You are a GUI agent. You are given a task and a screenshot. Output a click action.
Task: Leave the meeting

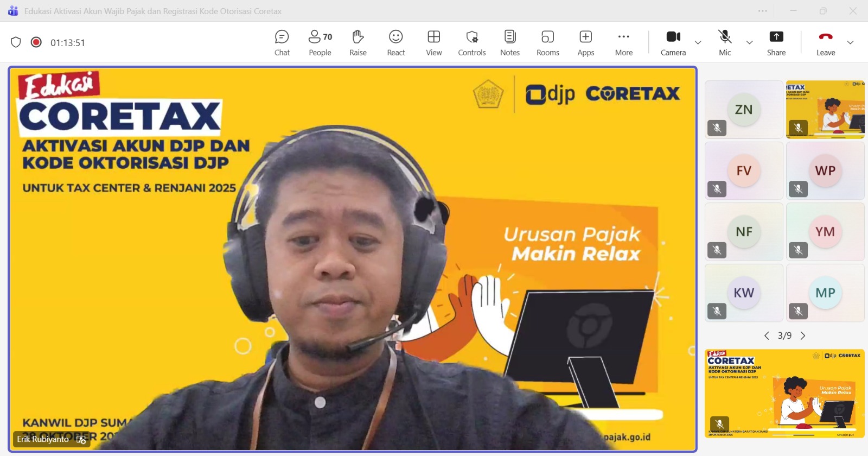[826, 43]
